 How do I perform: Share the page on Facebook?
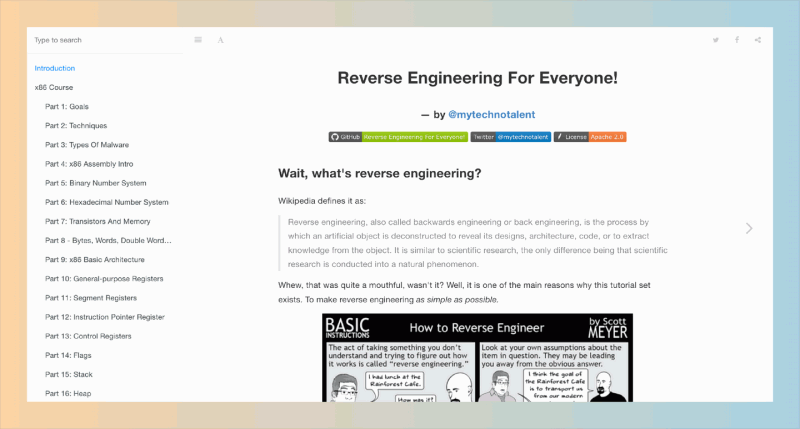(737, 40)
